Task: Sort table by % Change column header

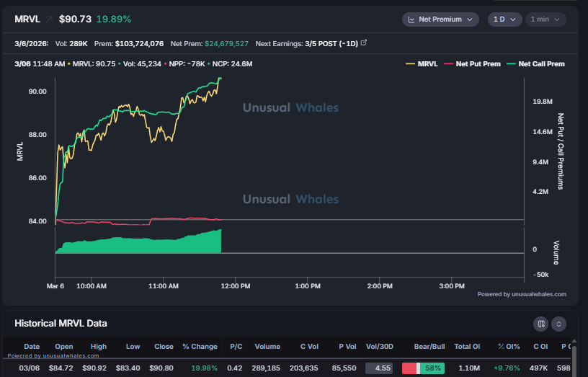Action: pyautogui.click(x=200, y=347)
